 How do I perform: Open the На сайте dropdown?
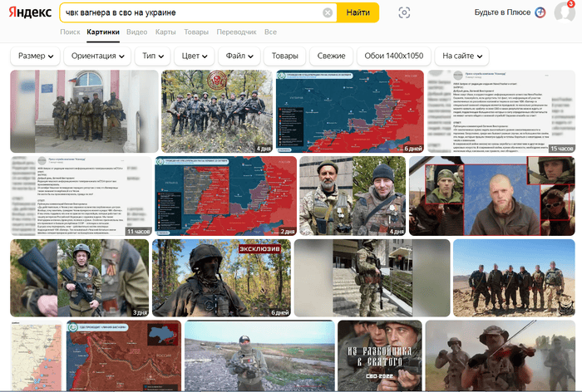(461, 56)
